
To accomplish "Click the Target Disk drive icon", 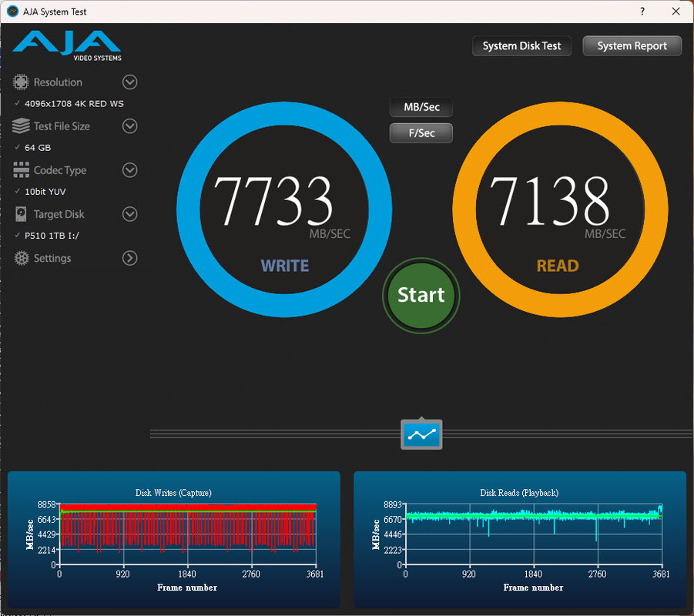I will [x=21, y=214].
